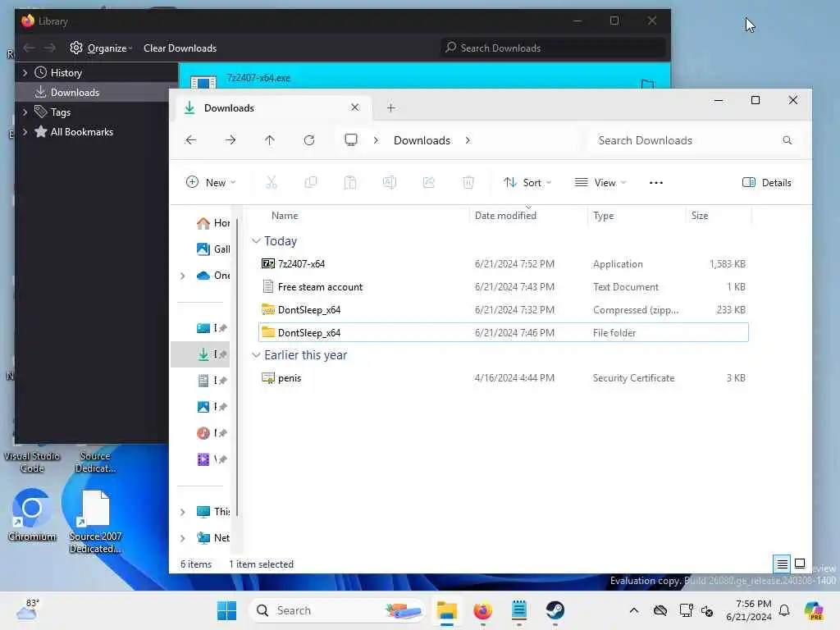Close the Downloads tab

click(354, 107)
